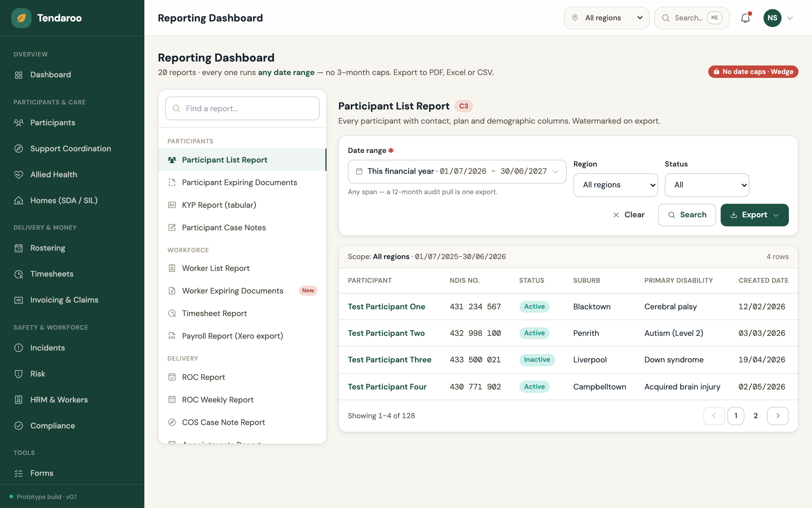Click the Tendaroo leaf logo icon
This screenshot has width=812, height=508.
[21, 18]
